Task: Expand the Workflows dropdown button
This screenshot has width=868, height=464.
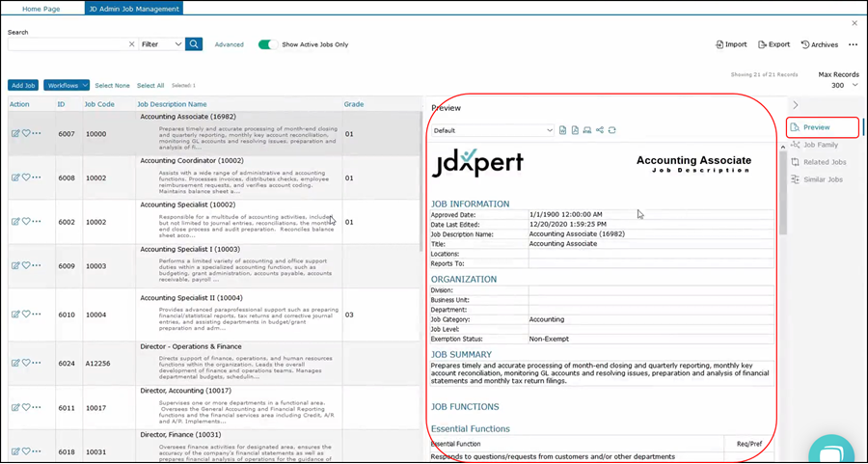Action: coord(67,86)
